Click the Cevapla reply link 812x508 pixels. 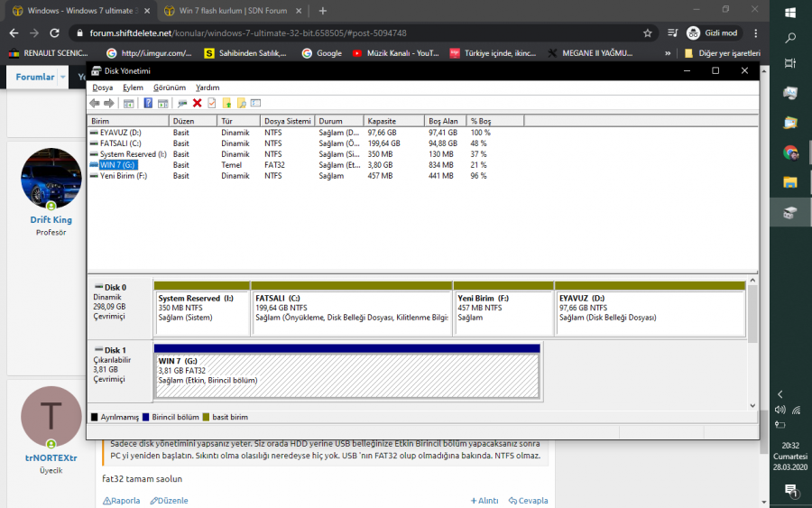[531, 501]
